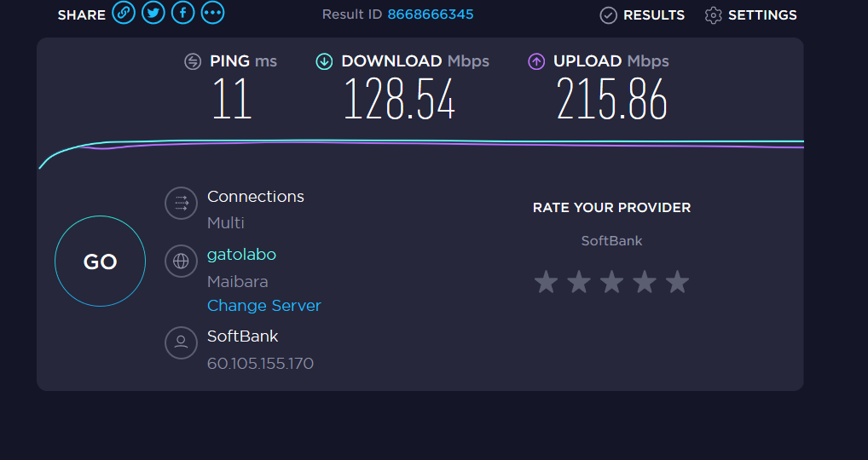Share result on Twitter
The height and width of the screenshot is (460, 868).
153,14
